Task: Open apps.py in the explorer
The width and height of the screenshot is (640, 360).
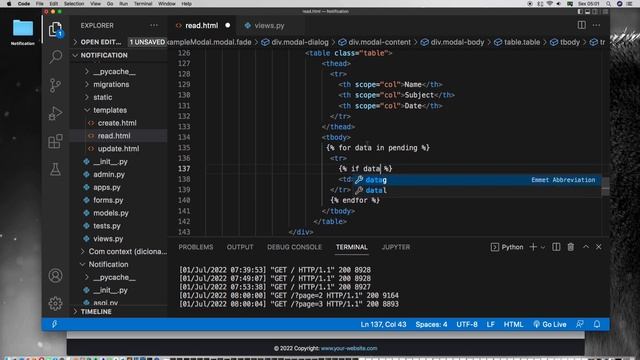Action: coord(107,187)
